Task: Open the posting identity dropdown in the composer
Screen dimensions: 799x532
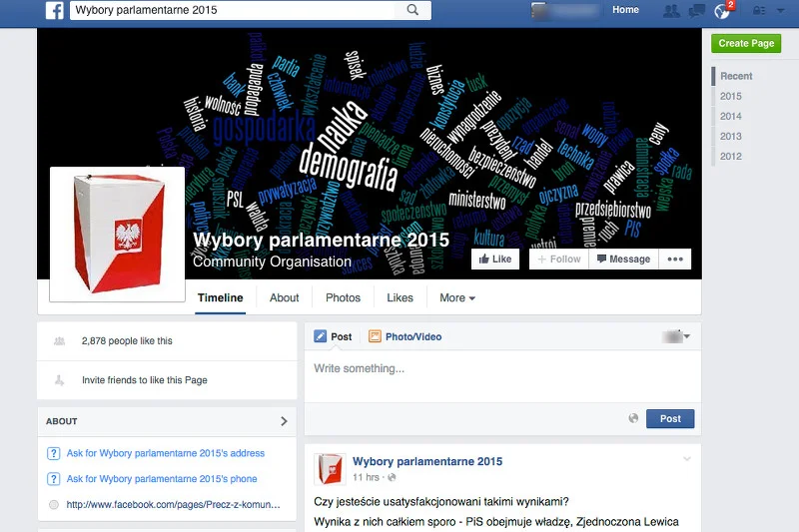Action: click(676, 336)
